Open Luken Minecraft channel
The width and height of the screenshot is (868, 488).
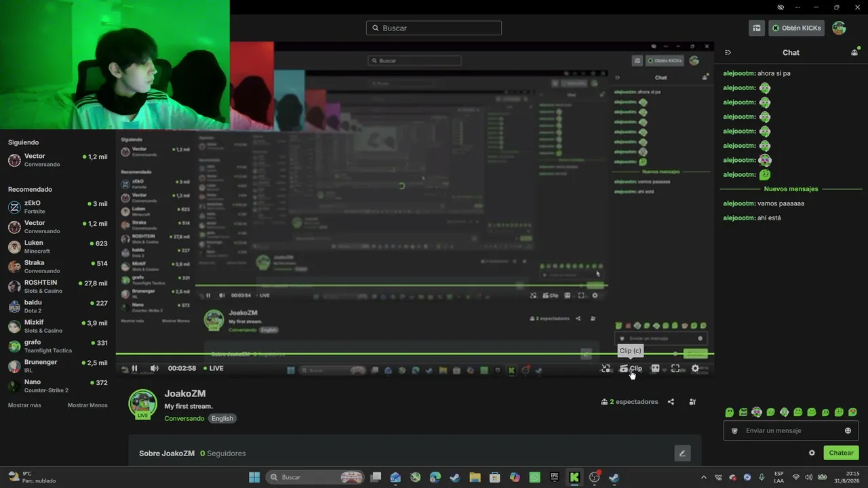pos(58,247)
